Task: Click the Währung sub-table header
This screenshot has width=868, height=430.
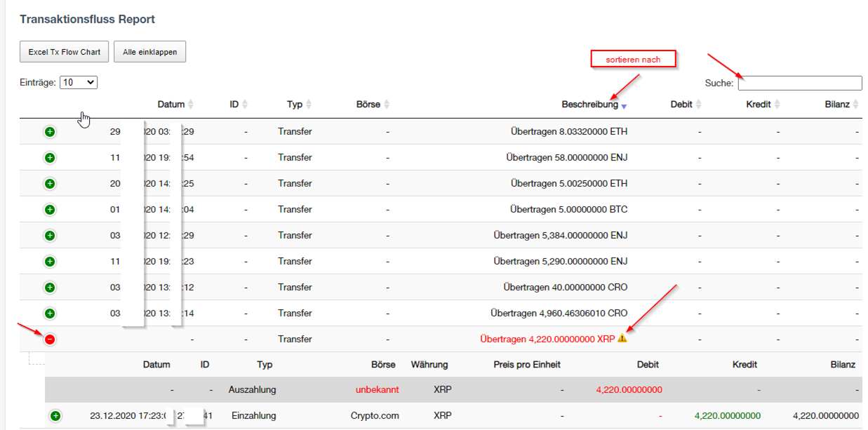Action: pos(429,365)
